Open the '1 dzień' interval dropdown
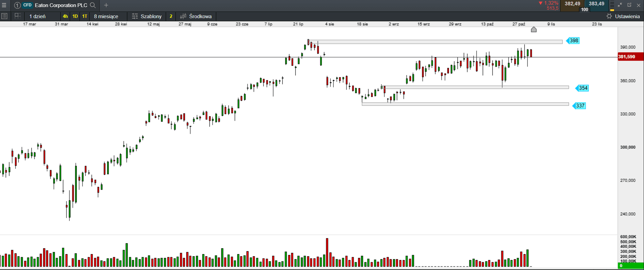 [37, 16]
